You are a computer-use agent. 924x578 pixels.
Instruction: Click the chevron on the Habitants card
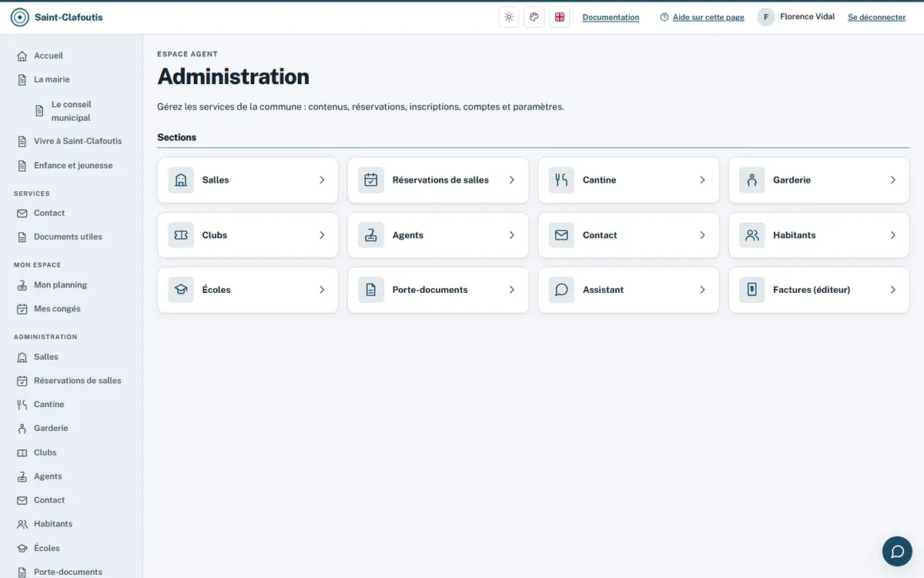(x=893, y=235)
